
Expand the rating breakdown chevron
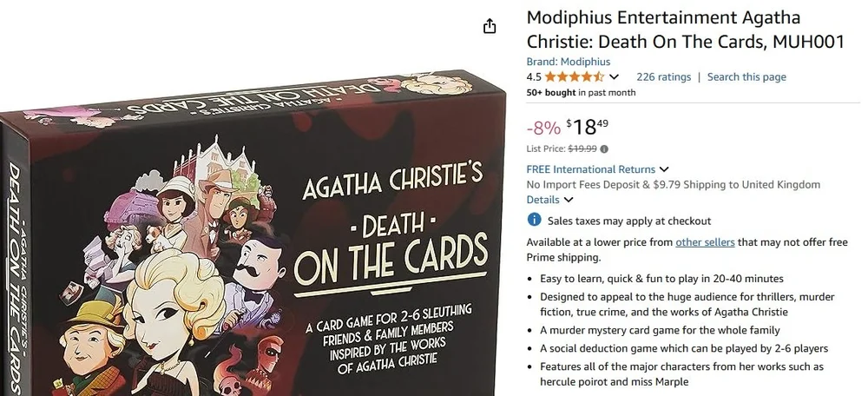coord(614,77)
